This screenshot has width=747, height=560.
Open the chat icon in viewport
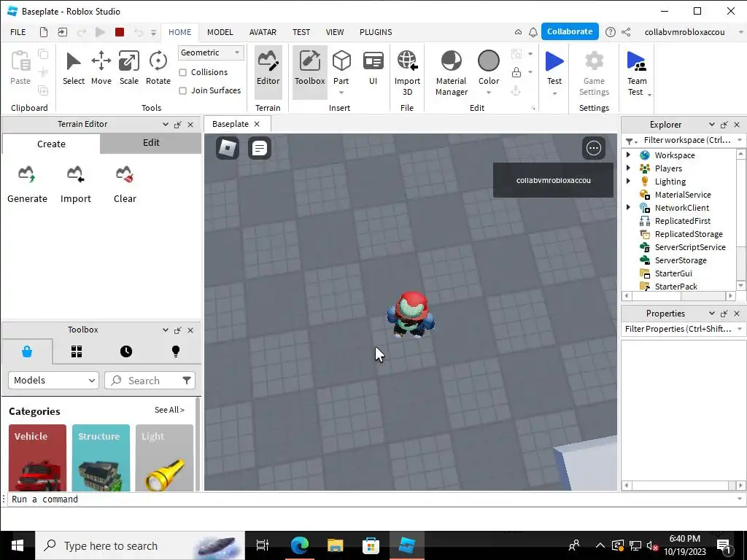(x=260, y=148)
